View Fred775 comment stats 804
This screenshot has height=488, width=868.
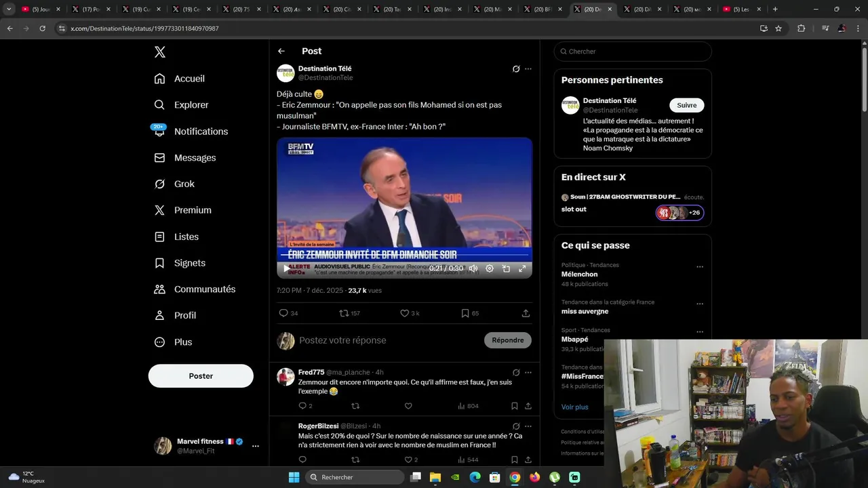[x=468, y=406]
